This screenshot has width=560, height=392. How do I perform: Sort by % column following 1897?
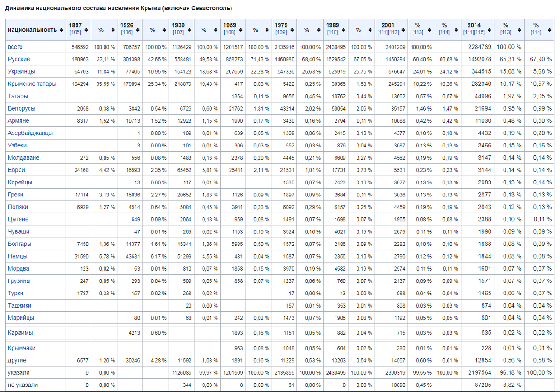click(x=113, y=29)
